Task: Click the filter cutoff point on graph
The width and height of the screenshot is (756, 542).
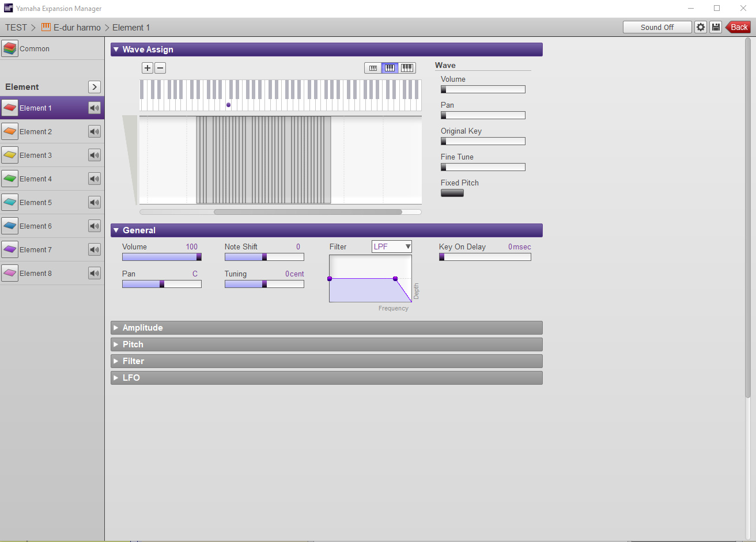Action: [x=395, y=279]
